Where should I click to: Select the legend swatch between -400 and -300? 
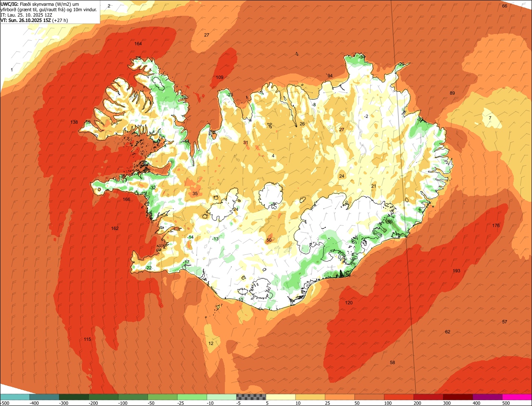[x=44, y=397]
